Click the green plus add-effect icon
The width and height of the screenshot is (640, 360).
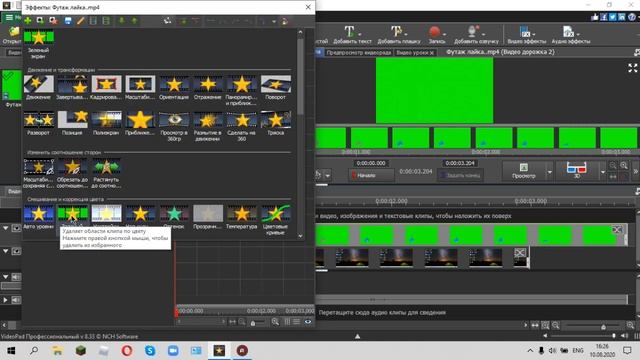tap(28, 21)
